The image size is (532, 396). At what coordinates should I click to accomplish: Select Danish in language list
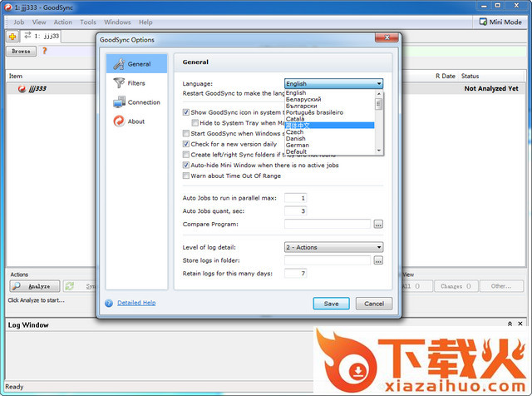coord(329,139)
